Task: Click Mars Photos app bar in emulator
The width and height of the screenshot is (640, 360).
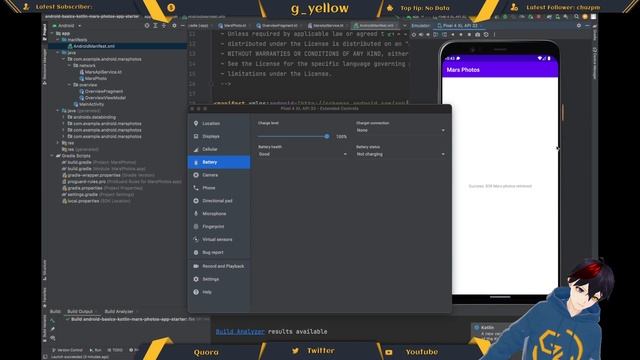Action: (500, 70)
